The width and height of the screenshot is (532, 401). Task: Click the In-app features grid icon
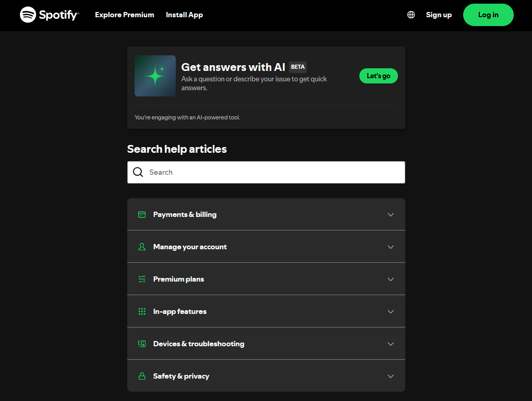[142, 311]
